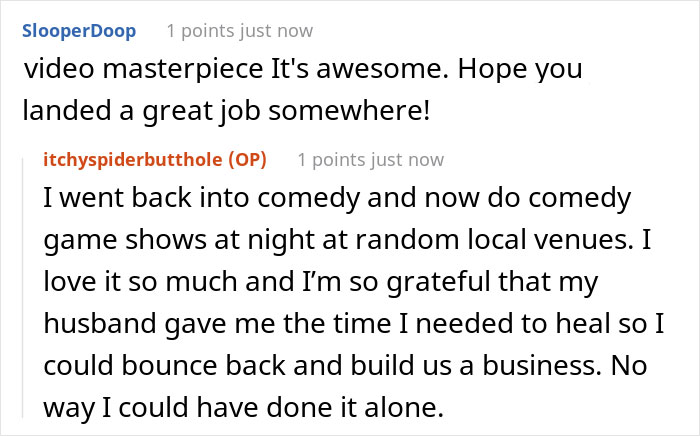
Task: Click the line starting "I went back into comedy"
Action: [338, 198]
